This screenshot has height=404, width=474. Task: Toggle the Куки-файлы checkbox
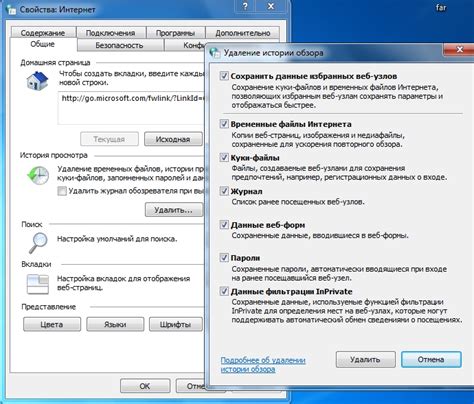coord(224,157)
